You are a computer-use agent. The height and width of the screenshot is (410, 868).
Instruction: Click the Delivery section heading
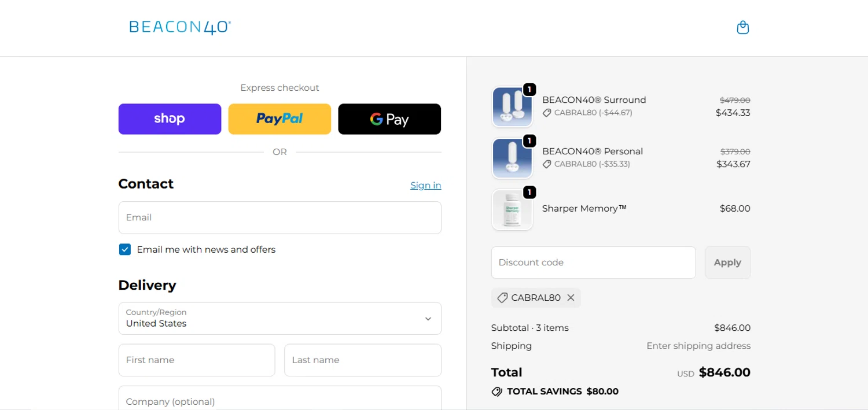pos(147,285)
